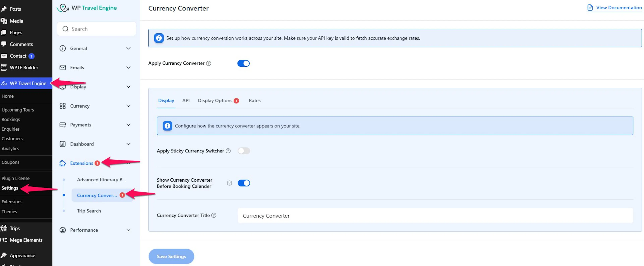Open Settings in WP Travel Engine submenu
This screenshot has width=644, height=266.
[10, 188]
